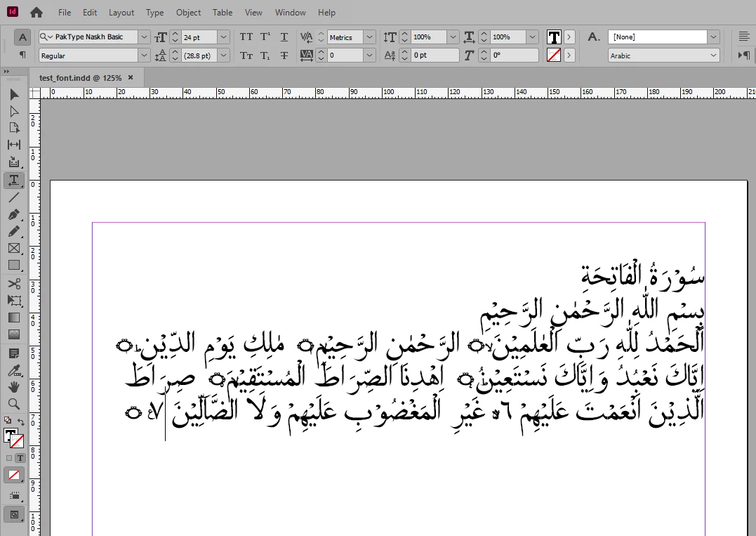Activate the Gap tool

tap(14, 145)
